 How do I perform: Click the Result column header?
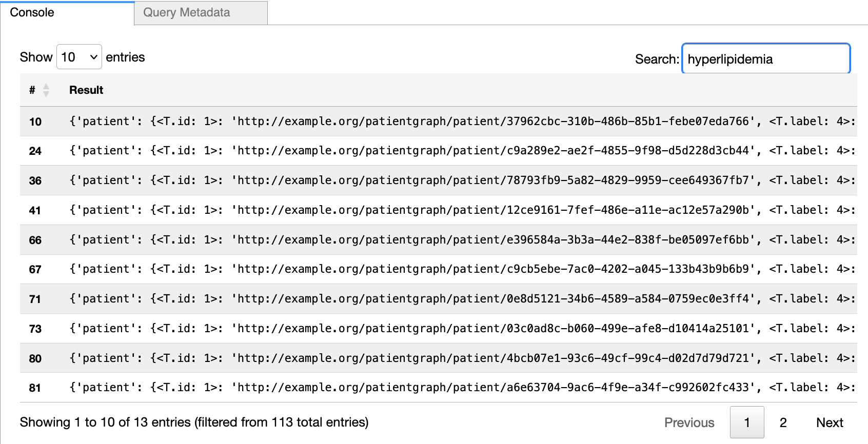point(86,90)
